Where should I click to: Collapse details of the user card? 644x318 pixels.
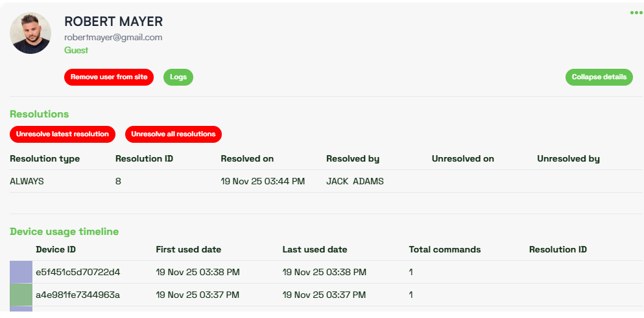tap(599, 77)
